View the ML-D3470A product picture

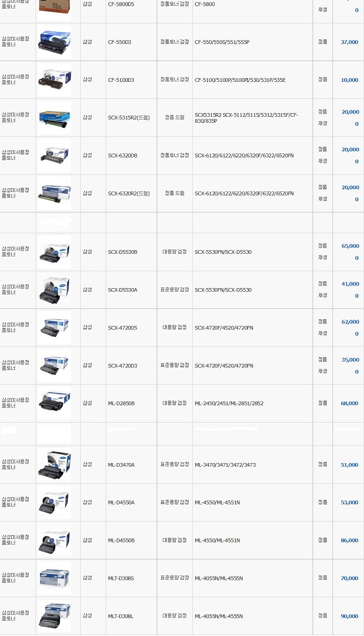[54, 465]
